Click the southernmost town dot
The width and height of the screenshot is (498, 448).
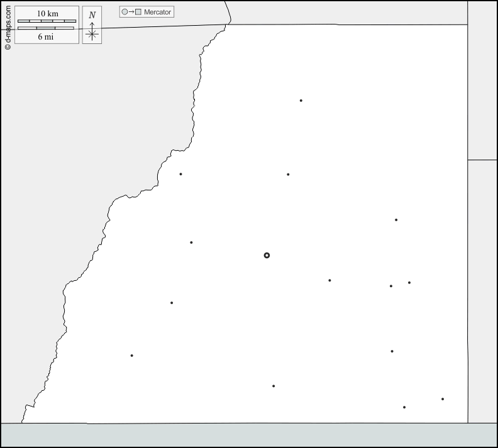click(404, 407)
